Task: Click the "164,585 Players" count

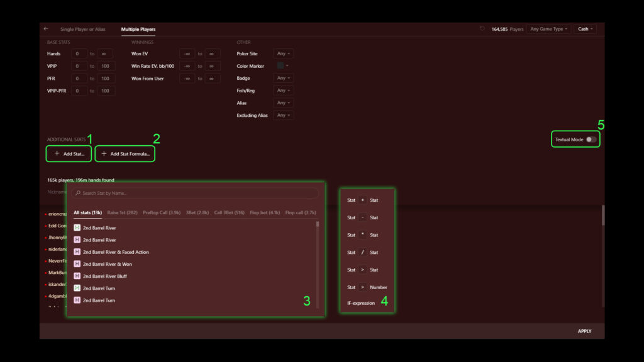Action: (x=508, y=29)
